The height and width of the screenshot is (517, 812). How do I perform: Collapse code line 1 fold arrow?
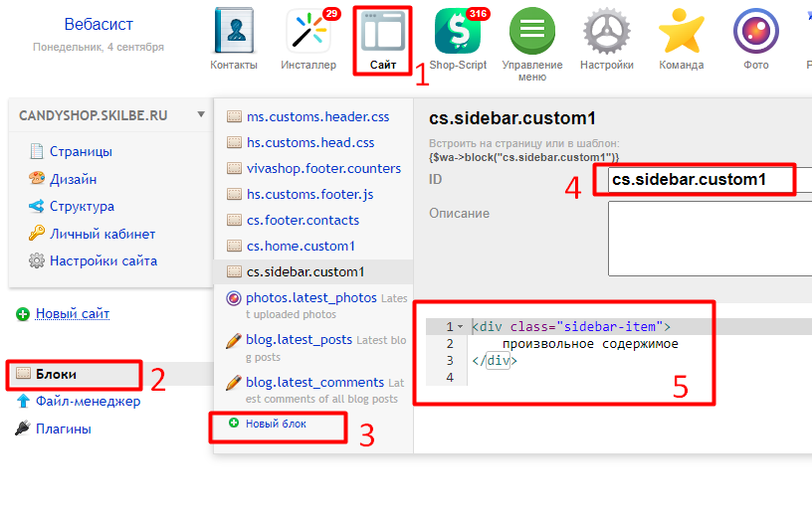pyautogui.click(x=460, y=326)
